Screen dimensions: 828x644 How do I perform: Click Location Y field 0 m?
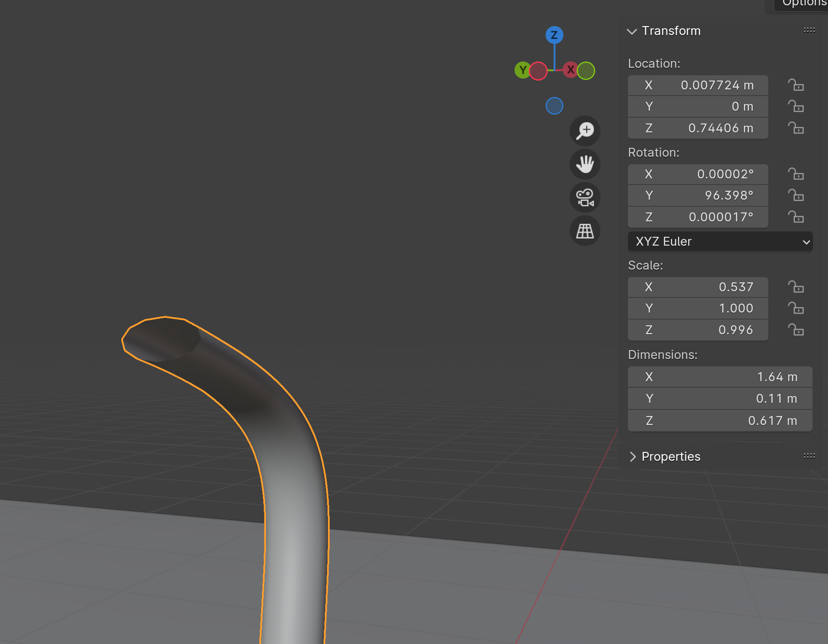(698, 106)
